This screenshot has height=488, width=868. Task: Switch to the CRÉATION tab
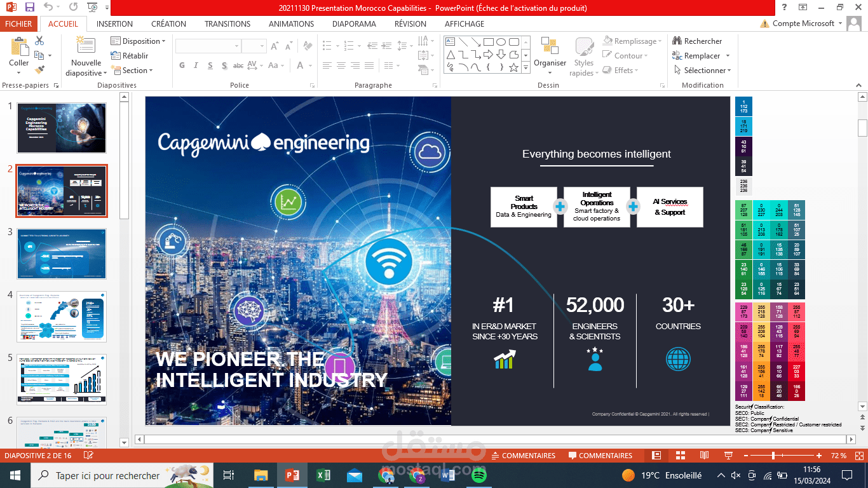tap(168, 24)
